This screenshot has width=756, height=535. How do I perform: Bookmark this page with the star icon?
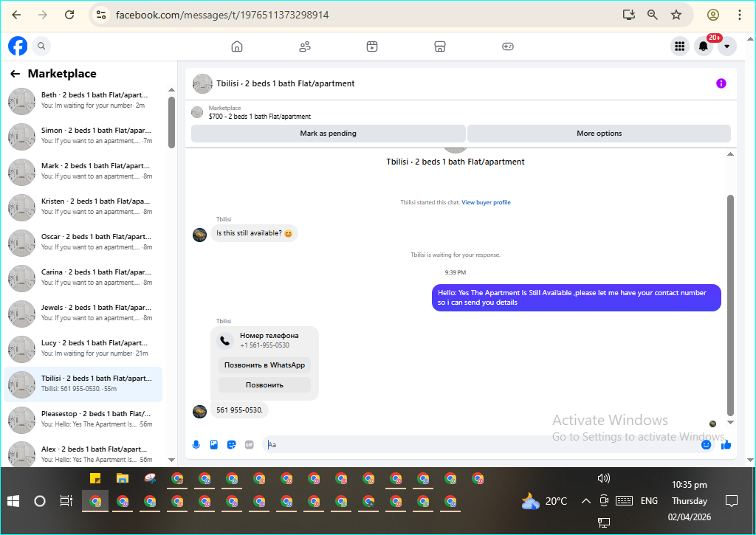pyautogui.click(x=676, y=15)
